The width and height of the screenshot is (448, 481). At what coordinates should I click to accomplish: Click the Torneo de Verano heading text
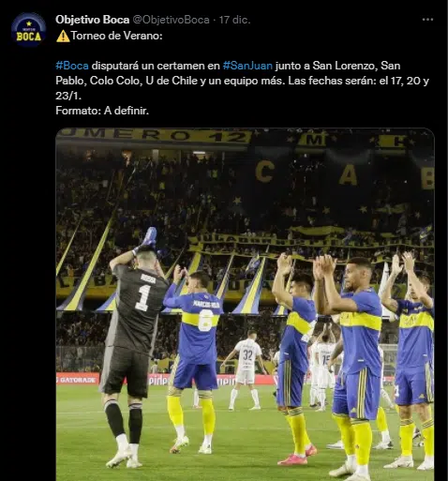(117, 36)
